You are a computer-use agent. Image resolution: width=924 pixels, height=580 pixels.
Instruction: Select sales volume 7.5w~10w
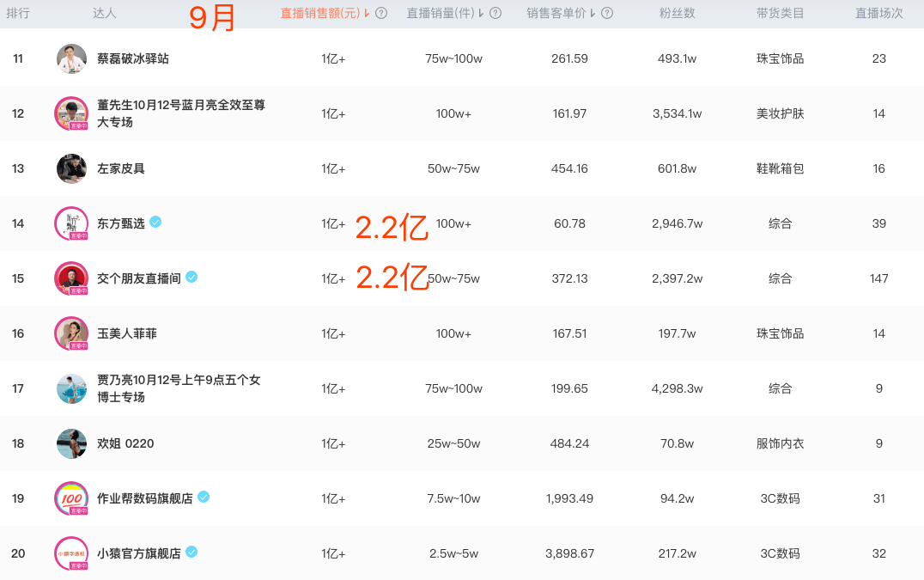coord(453,498)
